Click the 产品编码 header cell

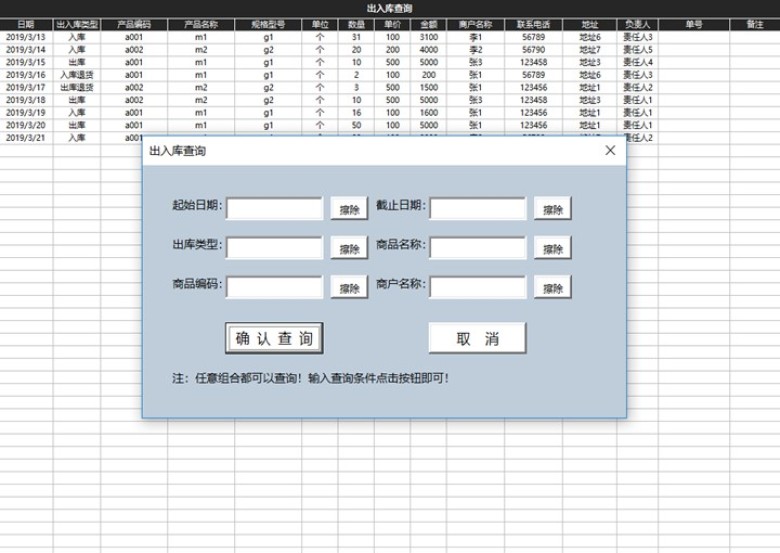[x=134, y=24]
